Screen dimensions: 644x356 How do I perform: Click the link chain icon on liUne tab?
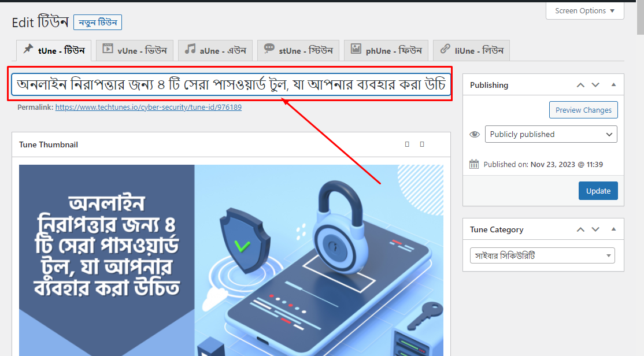coord(444,50)
